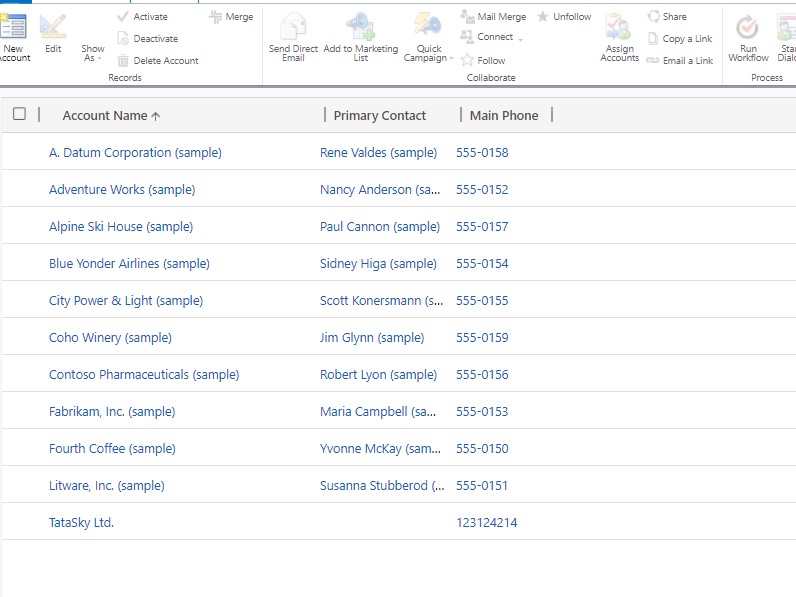796x597 pixels.
Task: Open contact Rene Valdes (sample)
Action: [378, 153]
